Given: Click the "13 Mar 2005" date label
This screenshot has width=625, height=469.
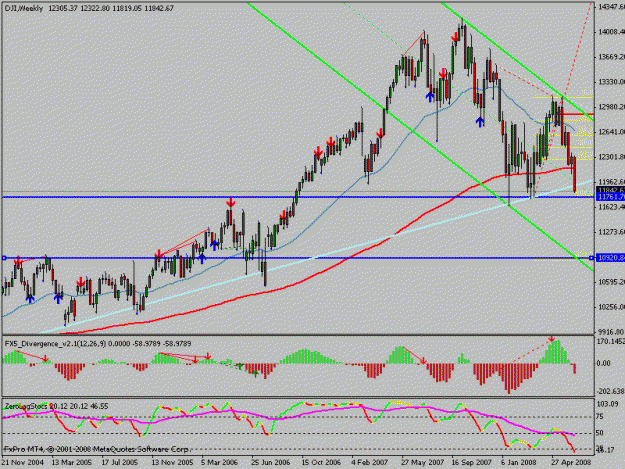Looking at the screenshot, I should [x=72, y=462].
